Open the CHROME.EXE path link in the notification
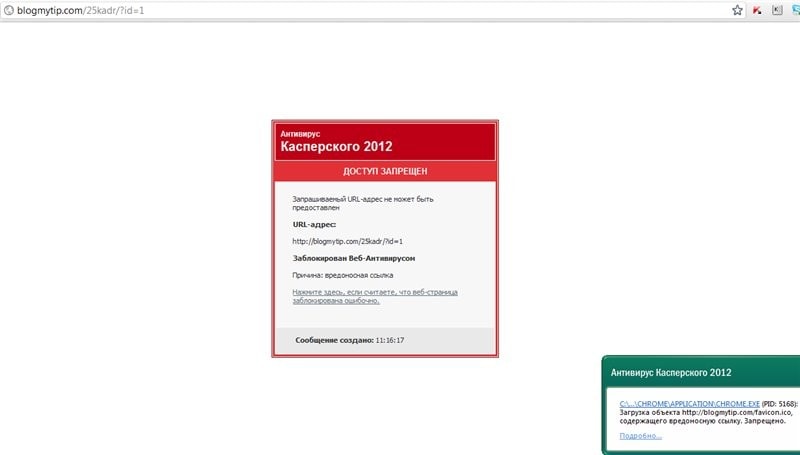The image size is (800, 455). point(690,403)
